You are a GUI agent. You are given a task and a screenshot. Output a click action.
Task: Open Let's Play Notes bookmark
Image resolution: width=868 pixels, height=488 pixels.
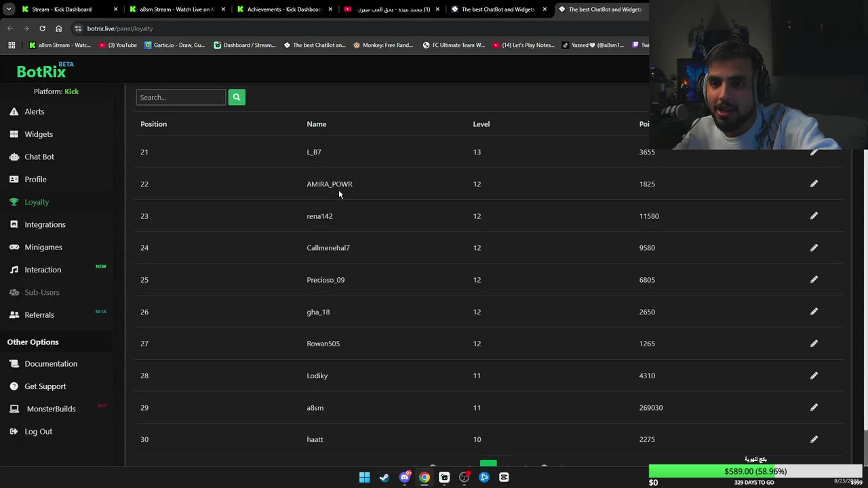click(524, 45)
